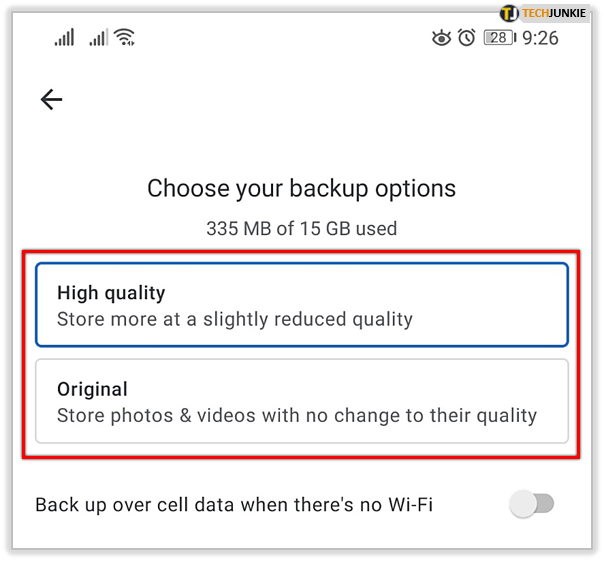Click the TECHJUNKIE brand text
This screenshot has height=561, width=604.
click(x=554, y=13)
